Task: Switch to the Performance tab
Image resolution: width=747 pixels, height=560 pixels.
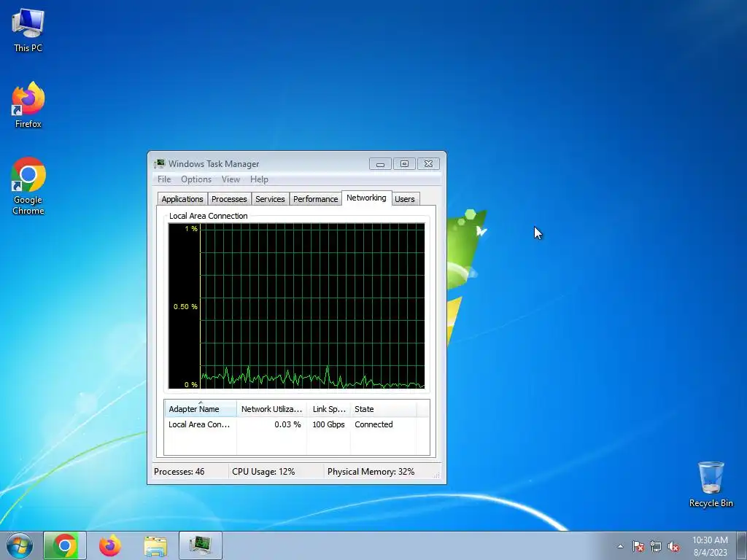Action: (x=315, y=199)
